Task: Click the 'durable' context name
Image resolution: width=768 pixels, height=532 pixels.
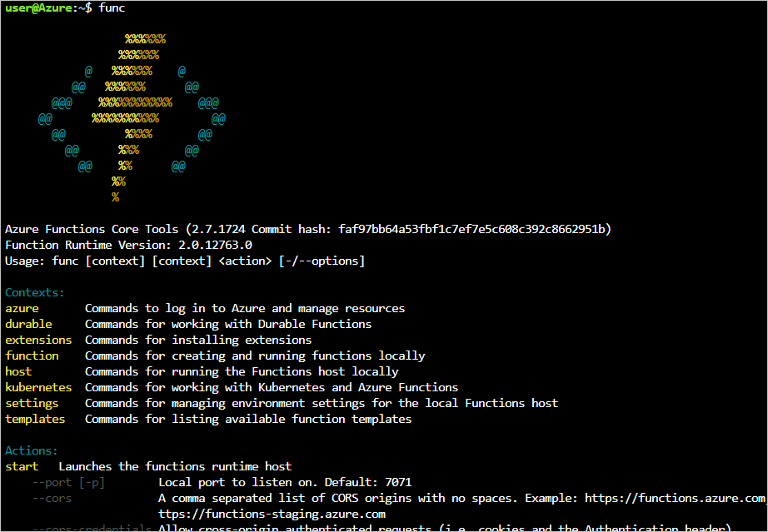Action: tap(28, 324)
